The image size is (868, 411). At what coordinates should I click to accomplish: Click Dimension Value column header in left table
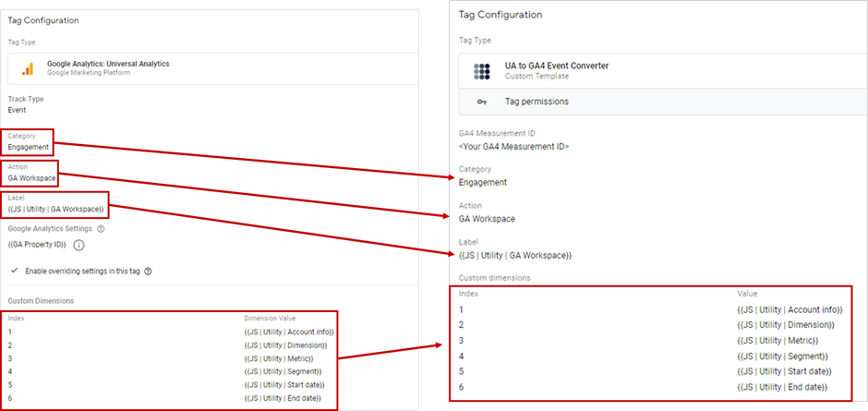(270, 319)
